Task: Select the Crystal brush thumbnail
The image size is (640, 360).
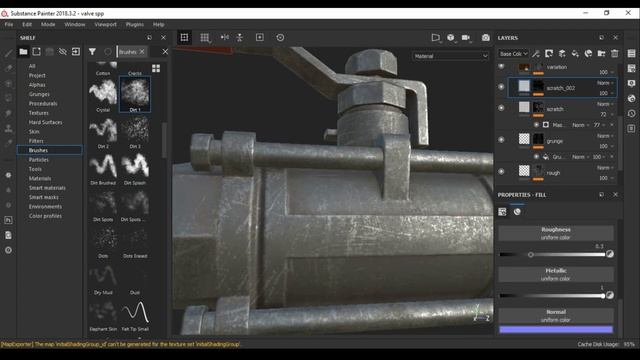Action: (103, 92)
